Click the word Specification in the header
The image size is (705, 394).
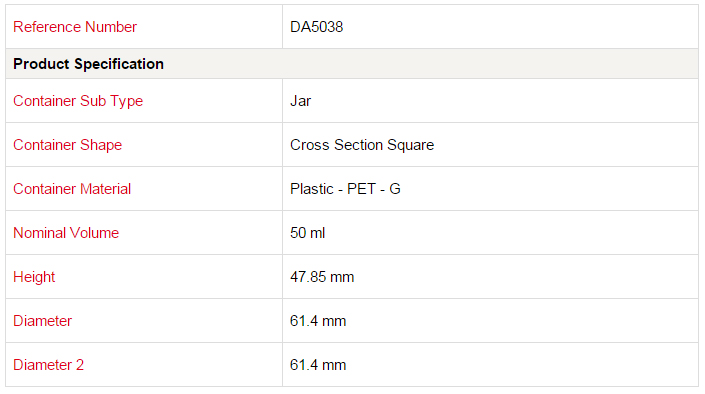[x=119, y=64]
